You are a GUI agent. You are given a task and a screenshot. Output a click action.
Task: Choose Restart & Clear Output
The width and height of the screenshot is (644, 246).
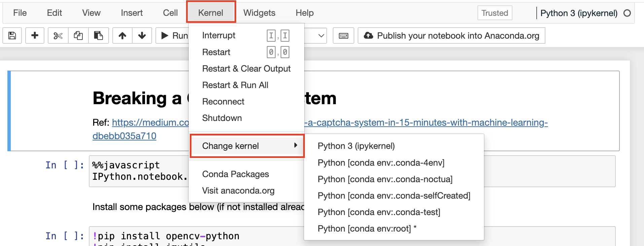tap(246, 69)
